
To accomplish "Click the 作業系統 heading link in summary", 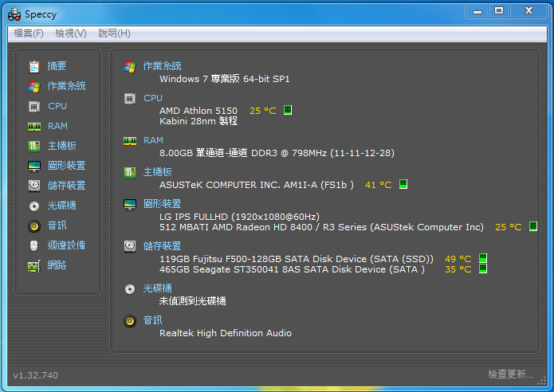I will pyautogui.click(x=162, y=66).
